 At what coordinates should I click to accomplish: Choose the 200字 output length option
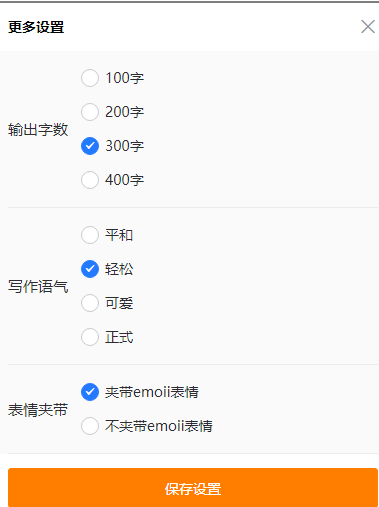(90, 112)
